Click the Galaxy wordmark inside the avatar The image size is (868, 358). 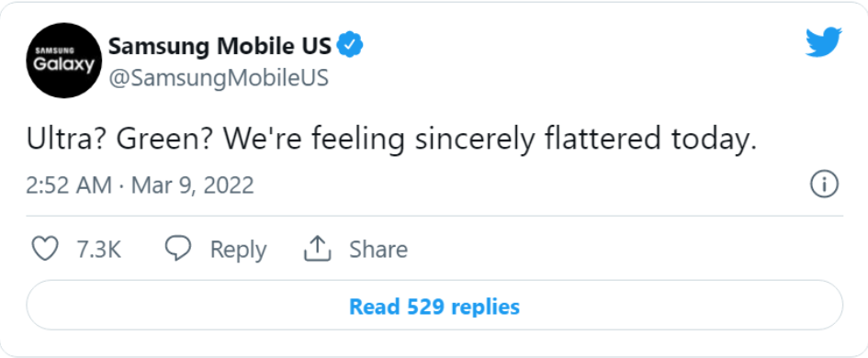[x=65, y=65]
